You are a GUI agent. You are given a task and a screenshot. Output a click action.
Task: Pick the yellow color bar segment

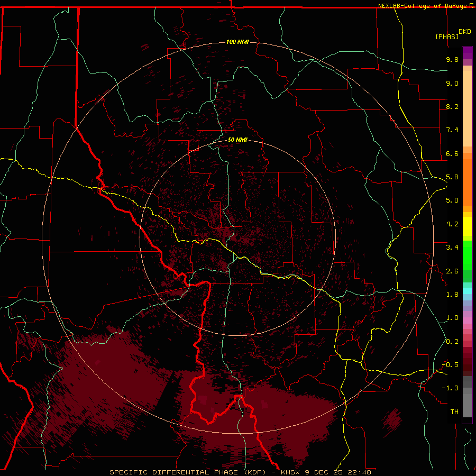click(467, 226)
